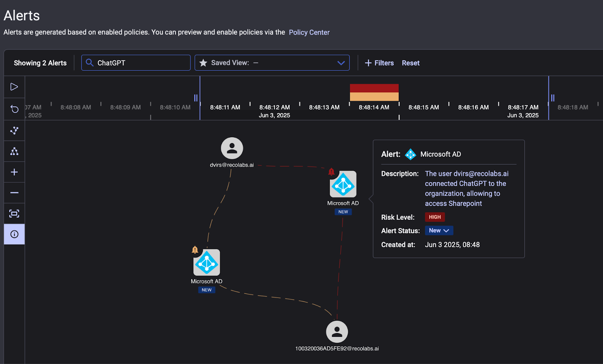Zoom out with the minus icon
The width and height of the screenshot is (603, 364).
point(14,193)
